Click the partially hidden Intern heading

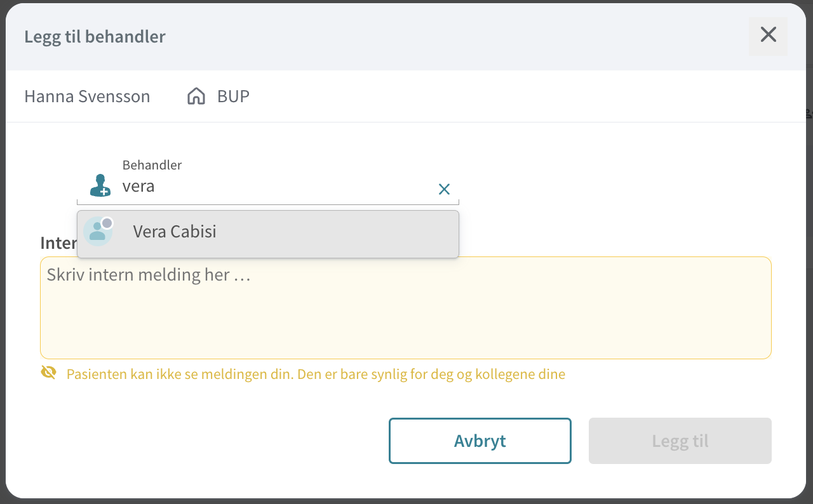tap(58, 243)
